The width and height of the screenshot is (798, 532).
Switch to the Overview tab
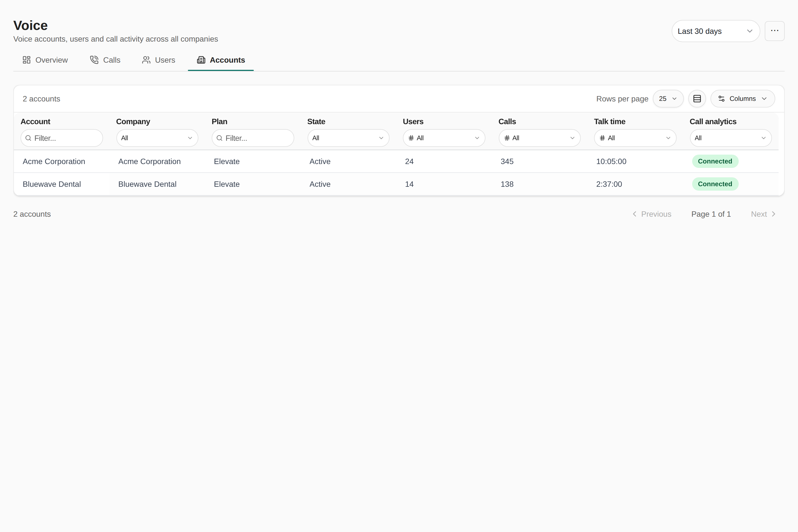tap(45, 60)
